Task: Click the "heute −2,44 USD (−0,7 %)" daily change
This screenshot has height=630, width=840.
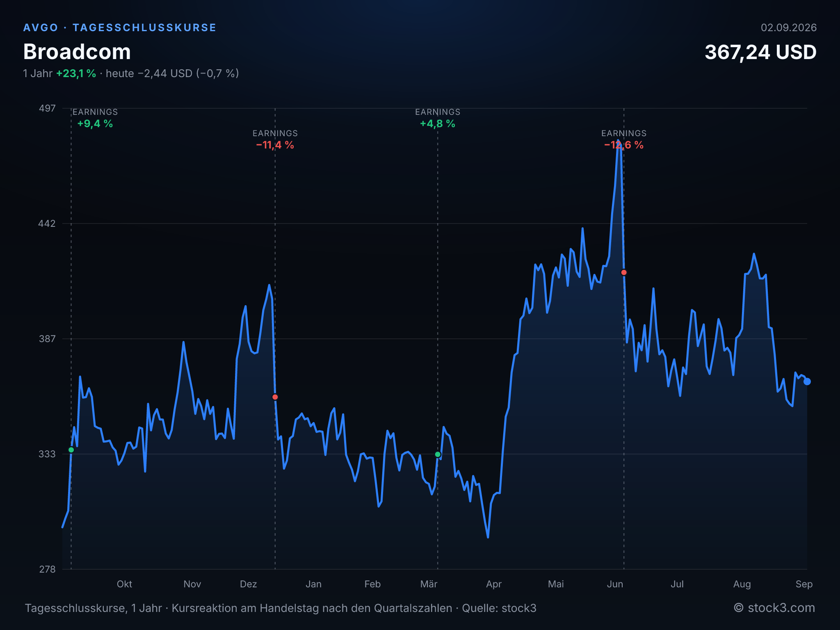Action: (x=172, y=73)
